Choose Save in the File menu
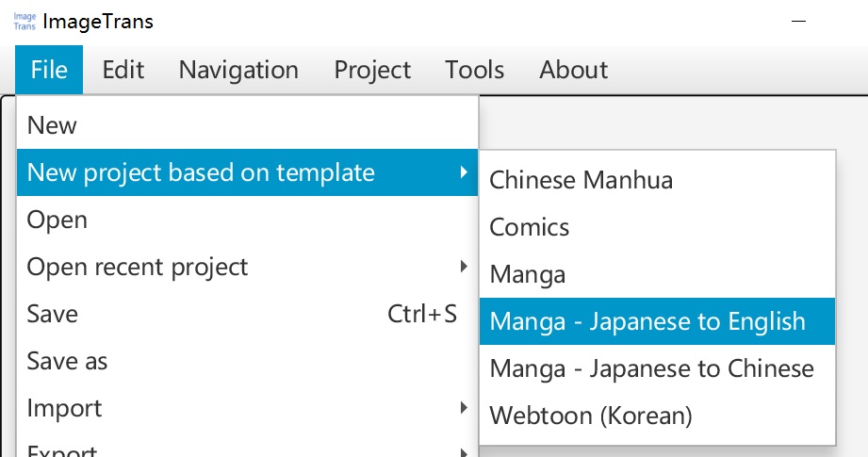This screenshot has height=457, width=868. pos(248,314)
